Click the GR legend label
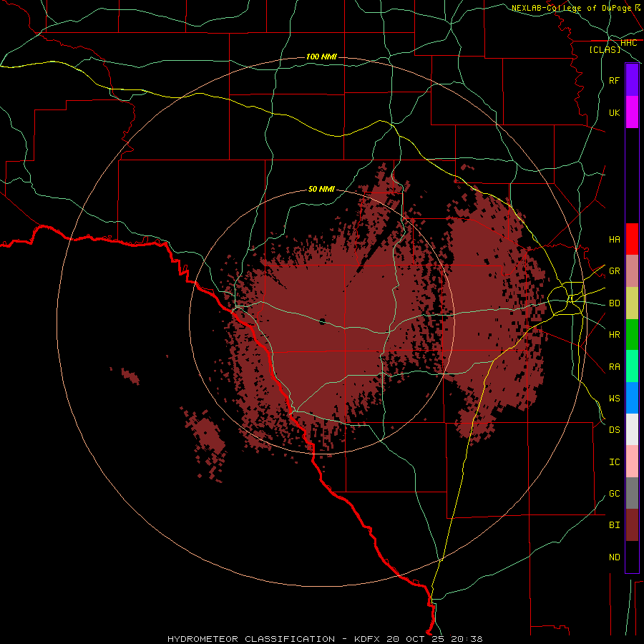The image size is (644, 644). (615, 271)
